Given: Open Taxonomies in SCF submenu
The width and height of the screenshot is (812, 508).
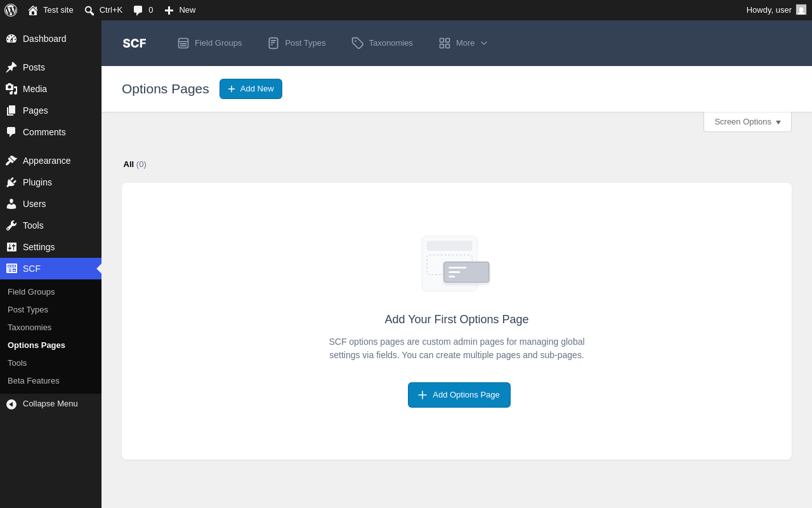Looking at the screenshot, I should click(x=30, y=328).
